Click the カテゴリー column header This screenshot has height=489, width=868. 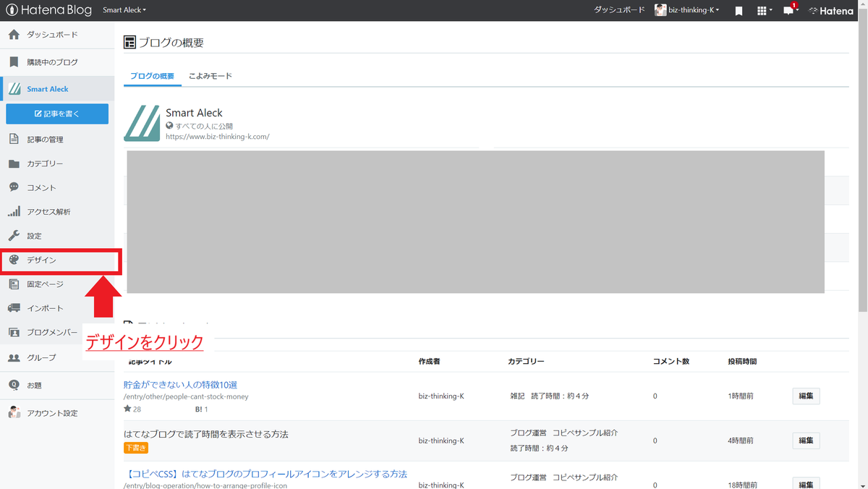pos(526,361)
